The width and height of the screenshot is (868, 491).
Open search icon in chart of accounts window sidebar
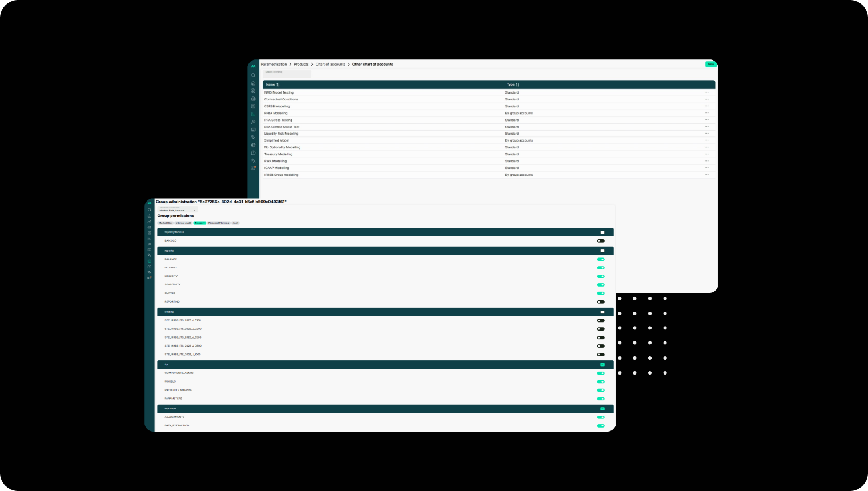tap(254, 75)
